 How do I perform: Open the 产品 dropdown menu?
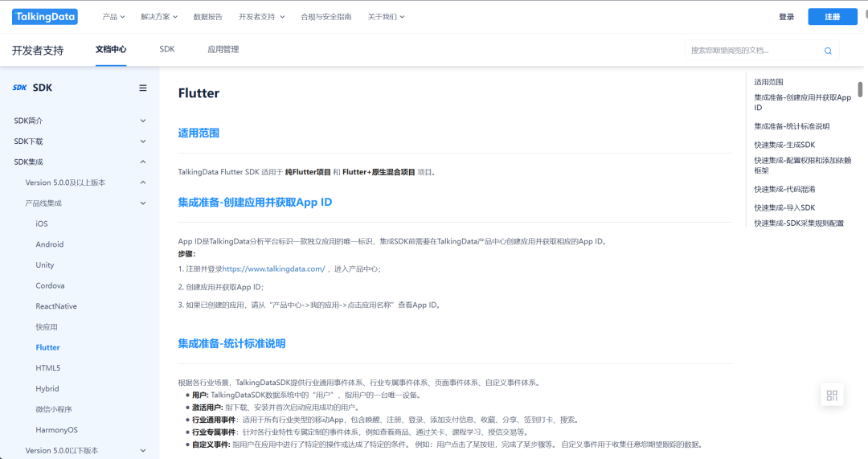113,17
